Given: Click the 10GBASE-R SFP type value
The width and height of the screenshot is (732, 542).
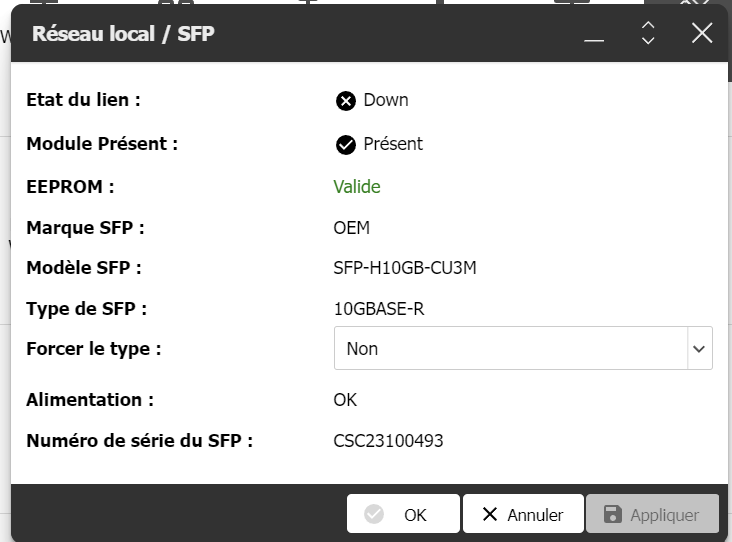Looking at the screenshot, I should click(379, 309).
